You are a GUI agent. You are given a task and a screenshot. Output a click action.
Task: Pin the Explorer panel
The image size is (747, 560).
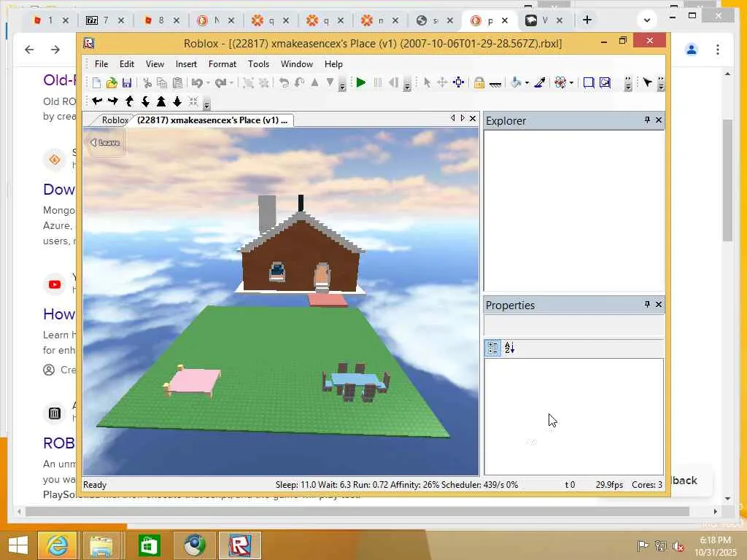tap(647, 120)
